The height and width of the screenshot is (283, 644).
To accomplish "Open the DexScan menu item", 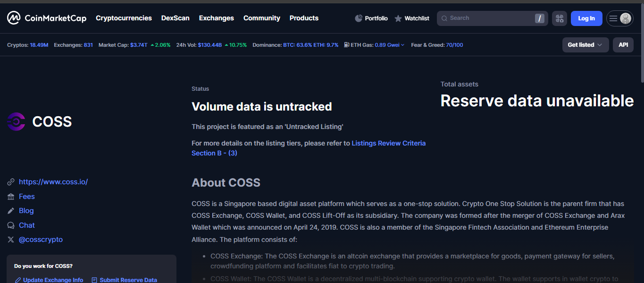I will click(x=175, y=18).
